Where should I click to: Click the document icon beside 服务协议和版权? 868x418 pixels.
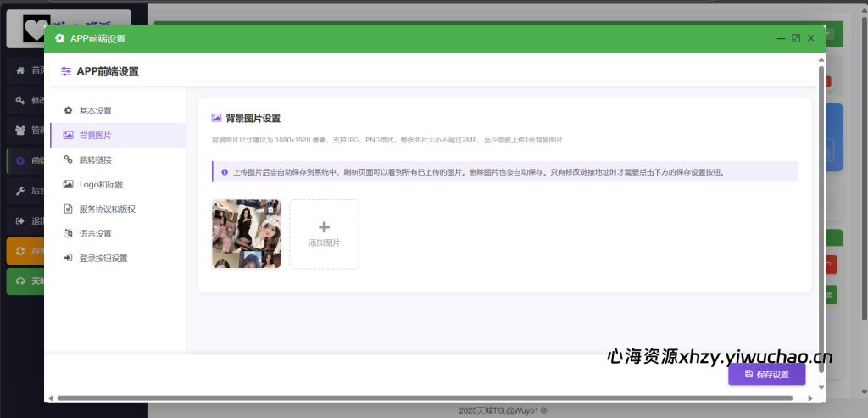[68, 209]
